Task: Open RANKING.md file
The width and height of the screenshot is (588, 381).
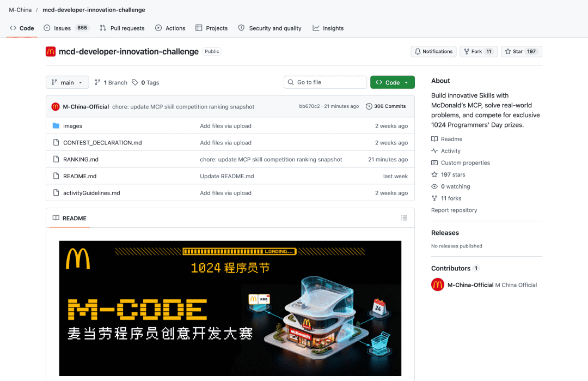Action: (81, 159)
